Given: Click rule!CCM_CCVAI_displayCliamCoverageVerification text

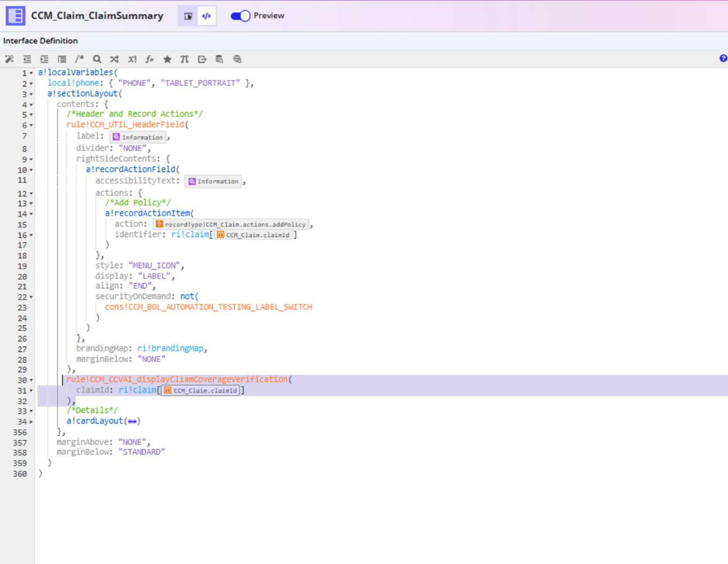Looking at the screenshot, I should click(177, 379).
